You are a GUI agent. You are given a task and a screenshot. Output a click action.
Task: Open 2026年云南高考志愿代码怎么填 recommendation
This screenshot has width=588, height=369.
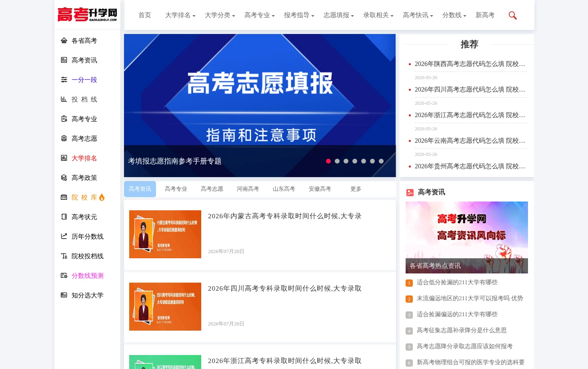470,141
